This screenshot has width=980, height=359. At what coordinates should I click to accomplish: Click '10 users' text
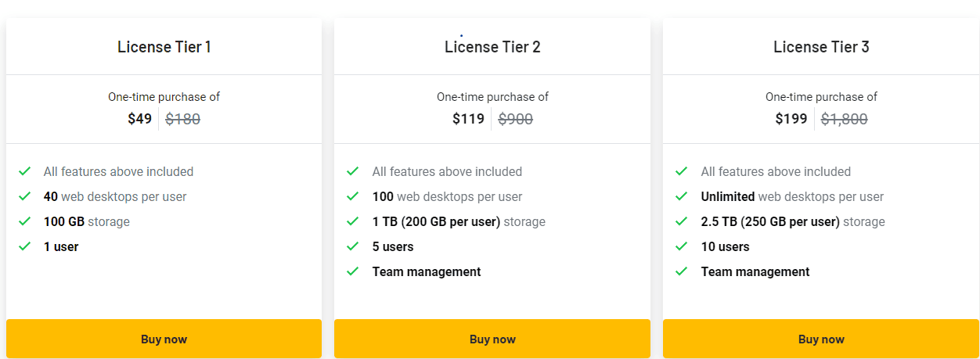click(x=725, y=247)
